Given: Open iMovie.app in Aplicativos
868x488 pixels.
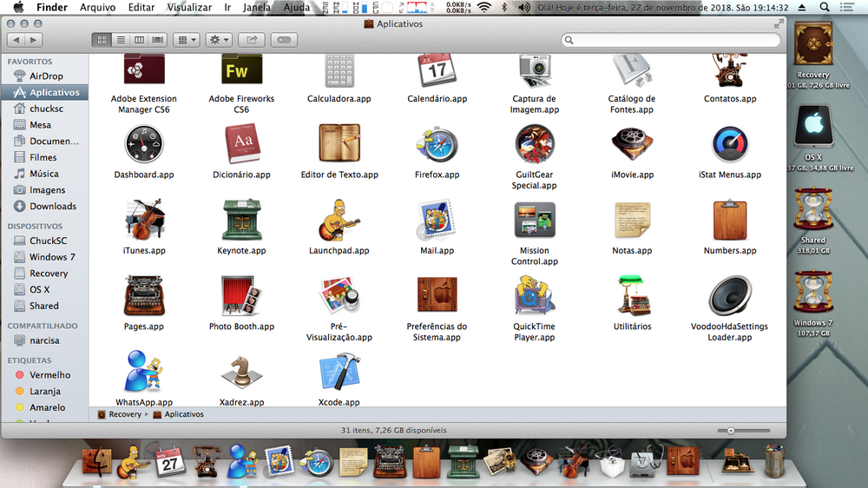Looking at the screenshot, I should (x=632, y=145).
